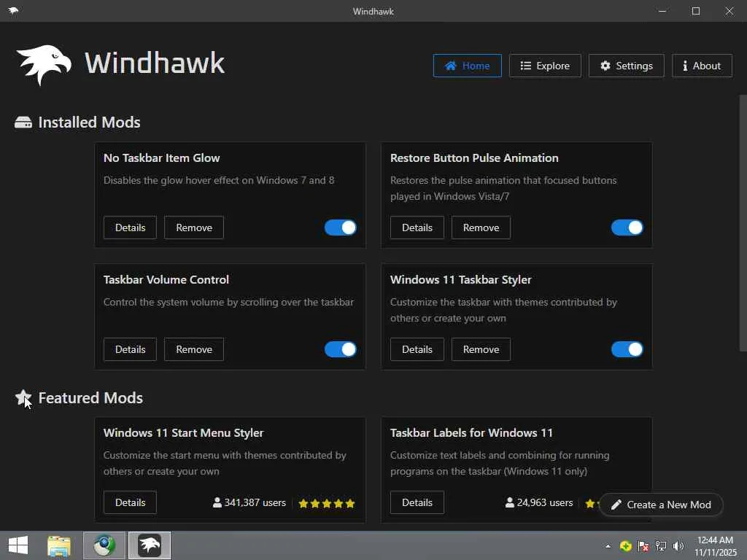747x560 pixels.
Task: Remove the No Taskbar Item Glow mod
Action: [194, 227]
